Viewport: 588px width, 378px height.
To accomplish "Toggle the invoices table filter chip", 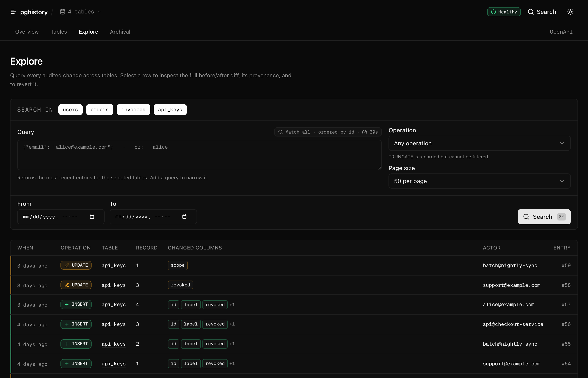I will 134,109.
